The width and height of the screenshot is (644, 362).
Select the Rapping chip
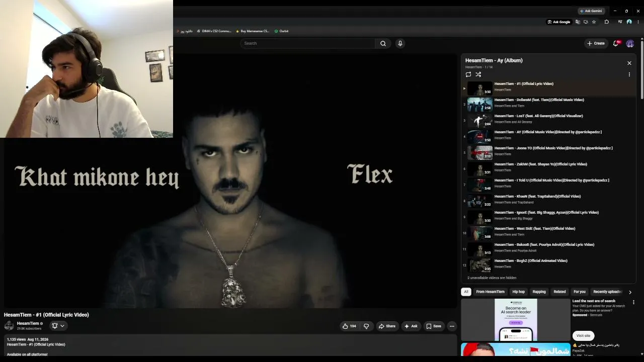point(539,292)
